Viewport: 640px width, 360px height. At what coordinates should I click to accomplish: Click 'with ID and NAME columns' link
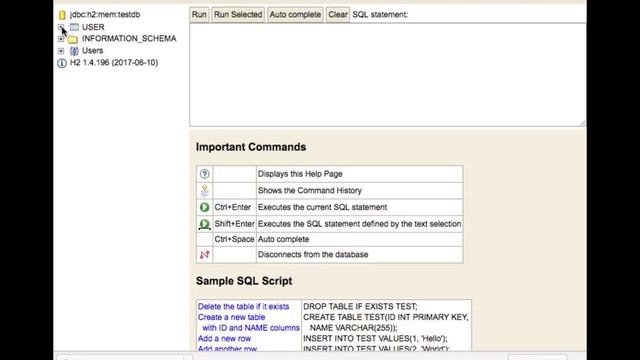click(x=251, y=328)
